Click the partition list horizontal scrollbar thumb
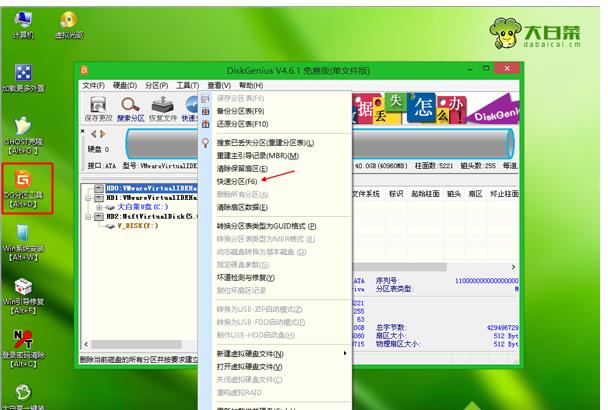 coord(400,267)
